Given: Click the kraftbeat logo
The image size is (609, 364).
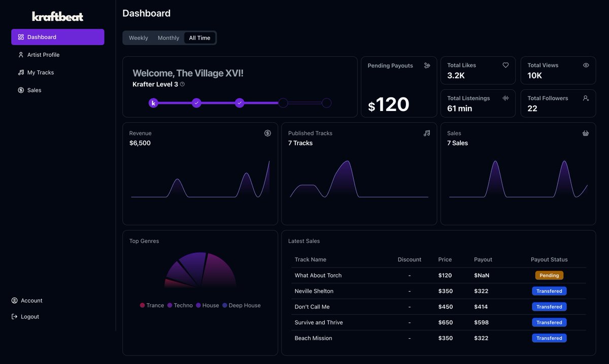Looking at the screenshot, I should tap(58, 17).
